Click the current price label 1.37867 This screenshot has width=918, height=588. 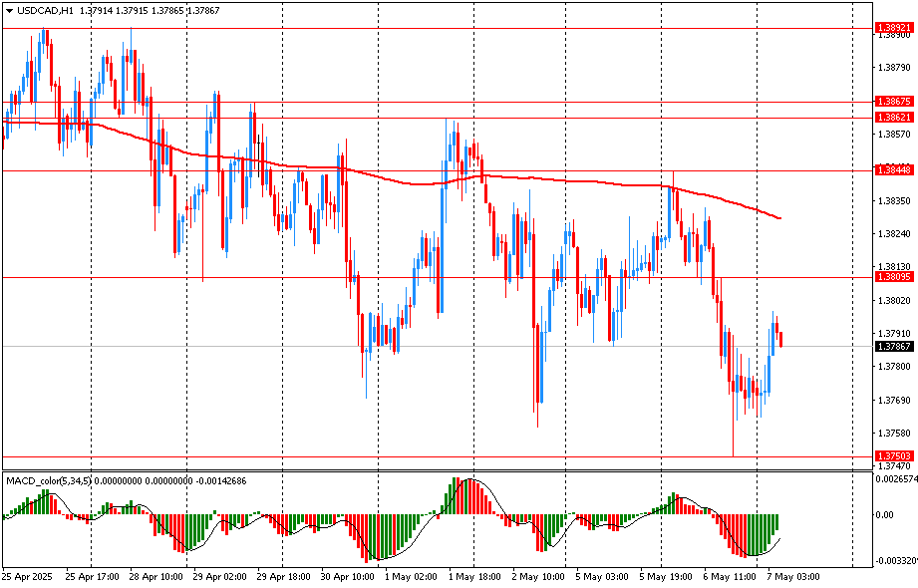(893, 347)
